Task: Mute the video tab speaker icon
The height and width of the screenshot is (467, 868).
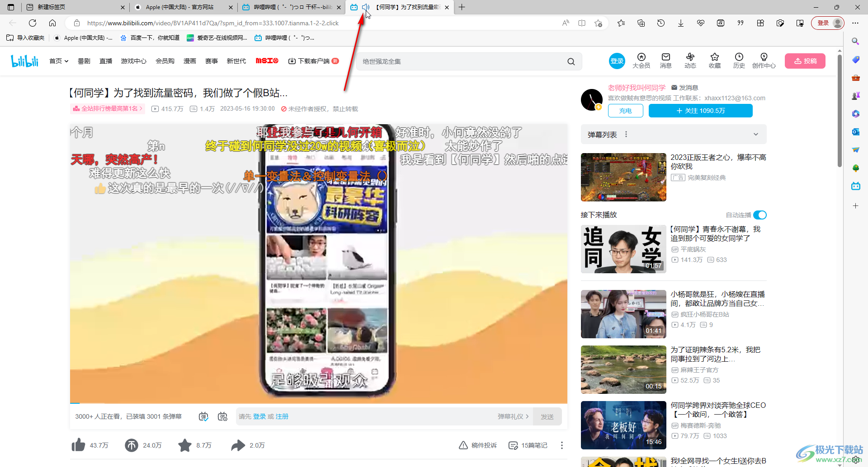Action: pyautogui.click(x=366, y=7)
